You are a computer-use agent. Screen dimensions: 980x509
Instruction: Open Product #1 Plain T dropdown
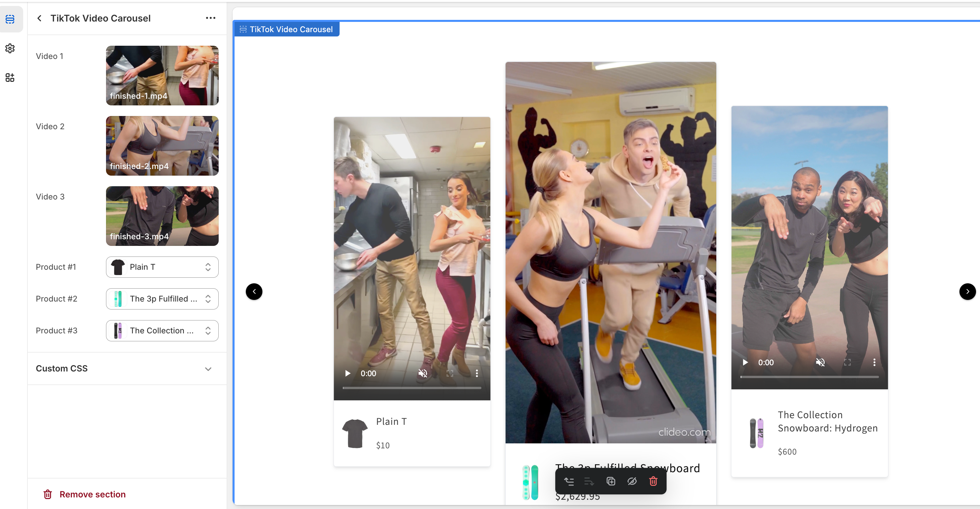click(x=162, y=267)
